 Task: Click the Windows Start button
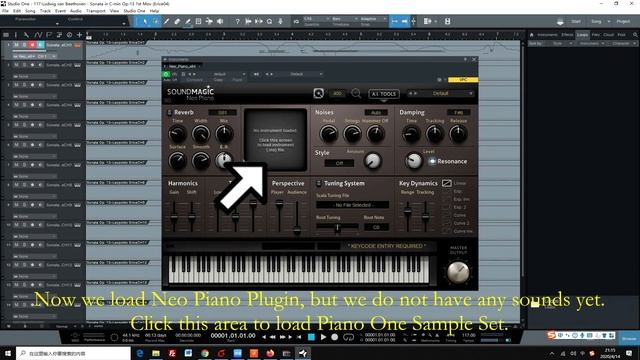pos(8,353)
